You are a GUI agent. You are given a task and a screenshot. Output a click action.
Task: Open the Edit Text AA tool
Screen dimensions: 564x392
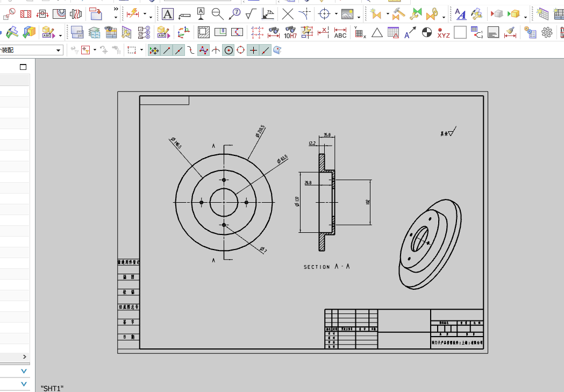click(460, 14)
